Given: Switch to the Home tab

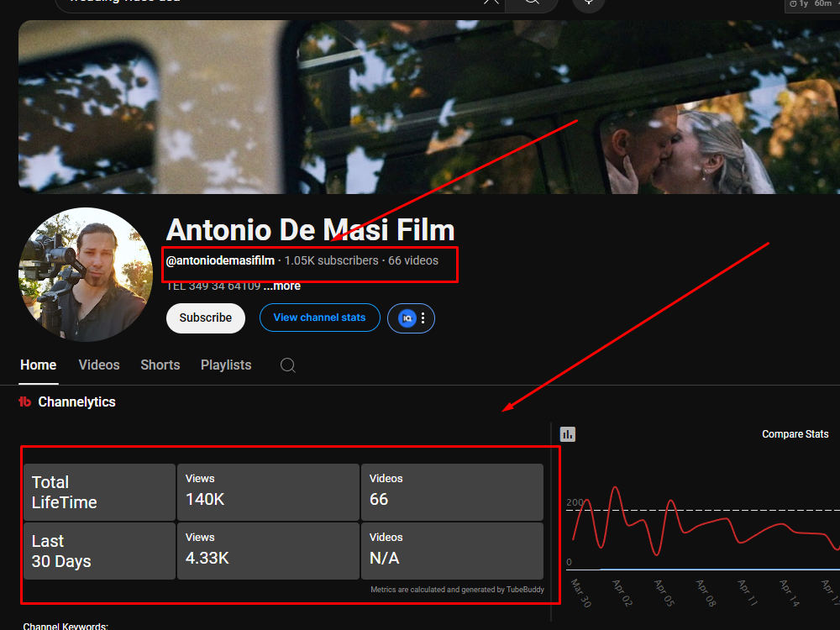Looking at the screenshot, I should pyautogui.click(x=38, y=365).
